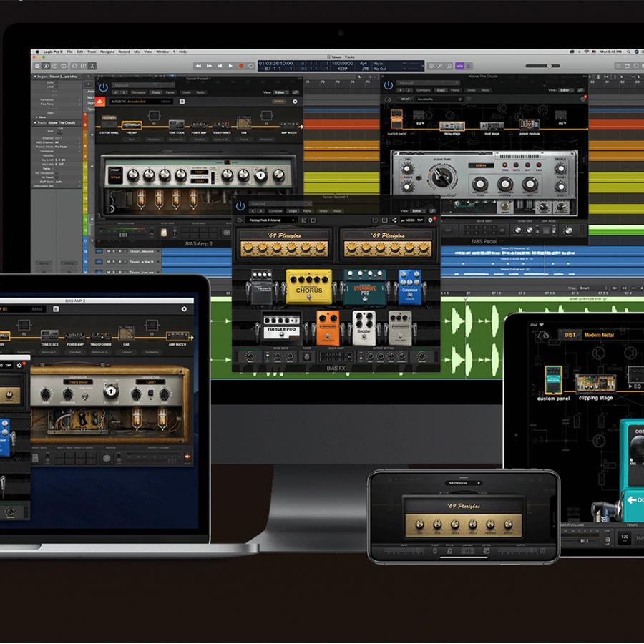Open the Edit menu
This screenshot has height=644, width=644.
[80, 52]
